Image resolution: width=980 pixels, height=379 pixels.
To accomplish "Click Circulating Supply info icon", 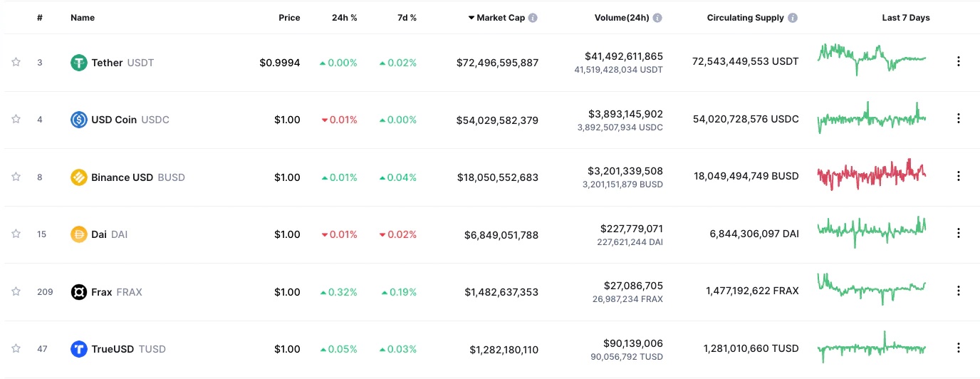I will pyautogui.click(x=793, y=18).
